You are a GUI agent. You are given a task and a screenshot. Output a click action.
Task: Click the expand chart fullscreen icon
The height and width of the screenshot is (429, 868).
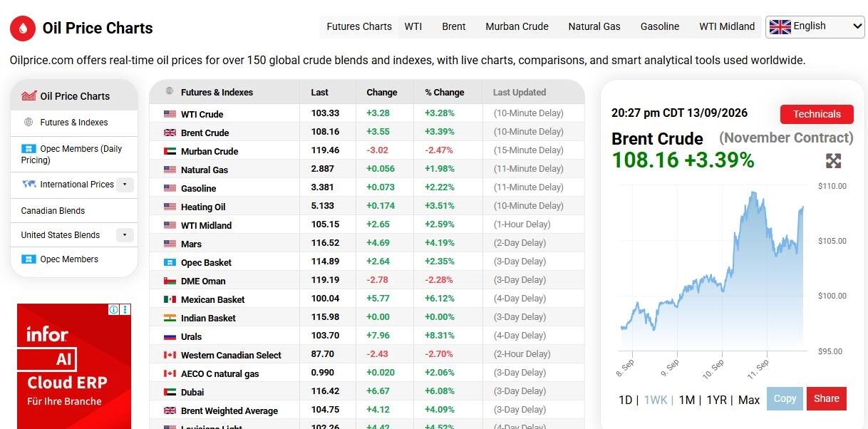click(x=833, y=161)
